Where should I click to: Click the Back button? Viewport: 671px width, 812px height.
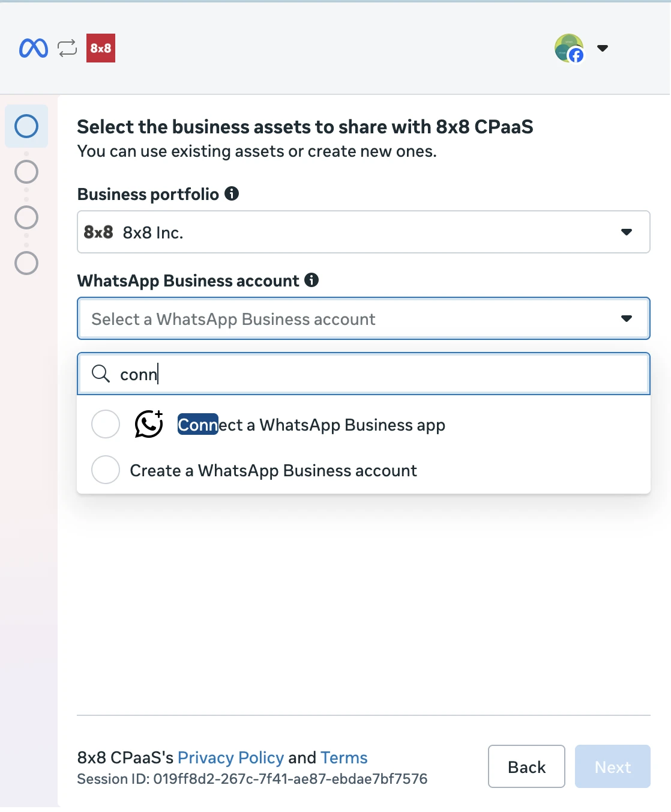coord(526,766)
